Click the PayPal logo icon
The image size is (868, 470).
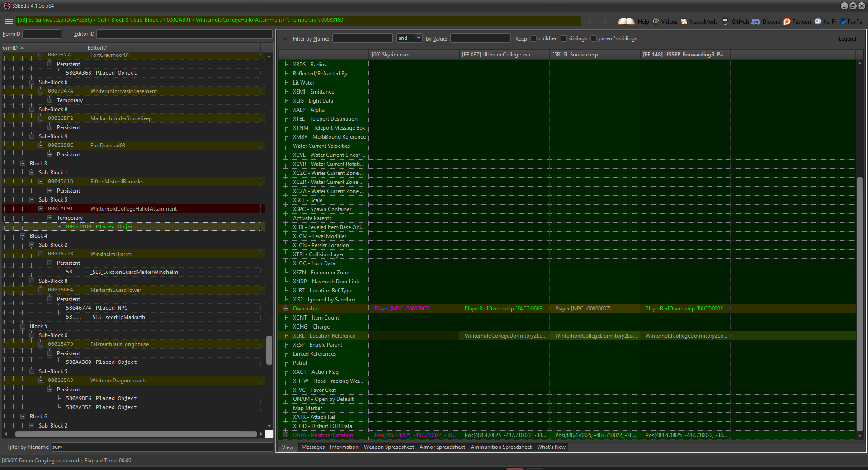tap(843, 21)
